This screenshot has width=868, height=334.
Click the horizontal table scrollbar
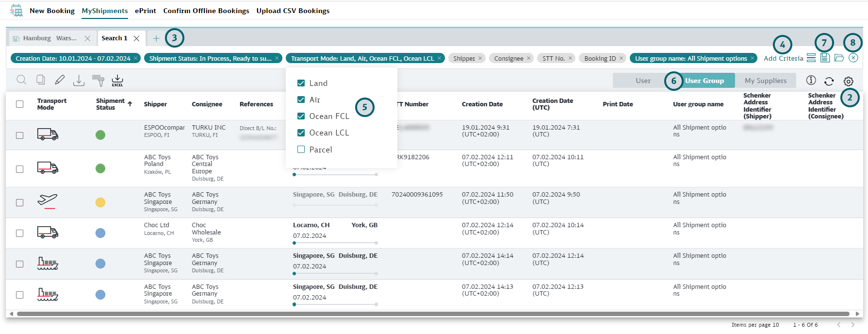pos(433,314)
